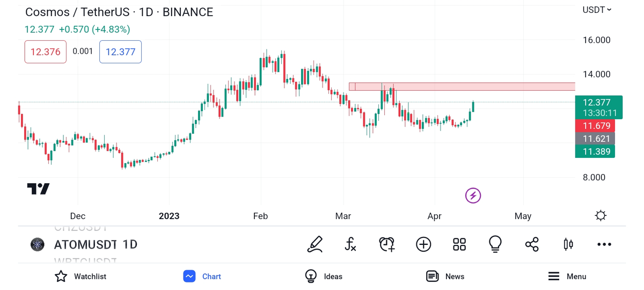The width and height of the screenshot is (644, 290).
Task: Click the plus circle compare icon
Action: [423, 244]
